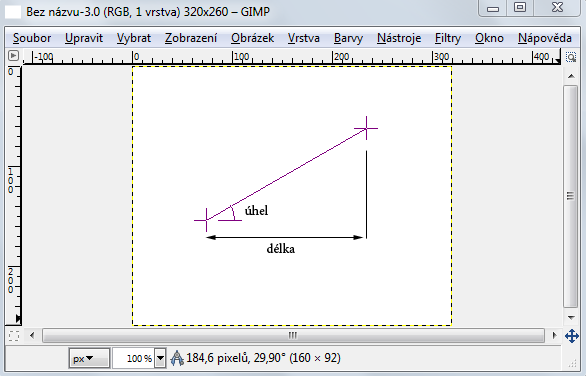Image resolution: width=586 pixels, height=376 pixels.
Task: Click the lower-left measure endpoint cross
Action: tap(206, 220)
